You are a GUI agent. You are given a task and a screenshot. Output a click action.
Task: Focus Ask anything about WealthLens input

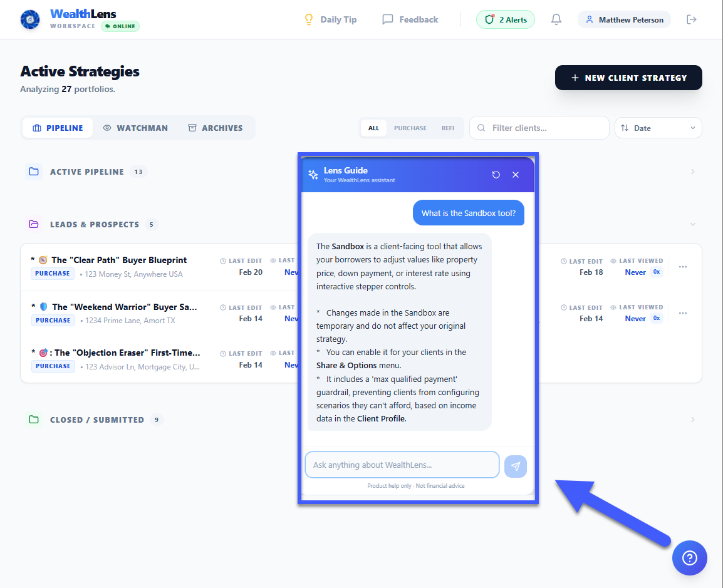[402, 465]
